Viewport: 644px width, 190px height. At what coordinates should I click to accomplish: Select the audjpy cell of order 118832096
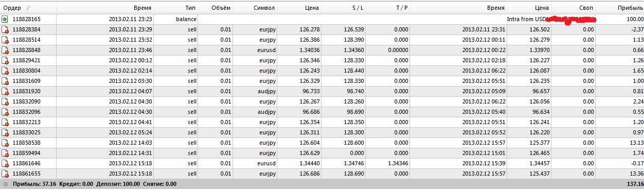tap(268, 112)
